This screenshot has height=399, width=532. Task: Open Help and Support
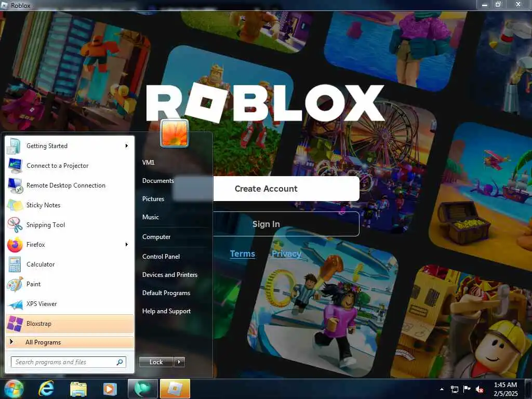(166, 311)
